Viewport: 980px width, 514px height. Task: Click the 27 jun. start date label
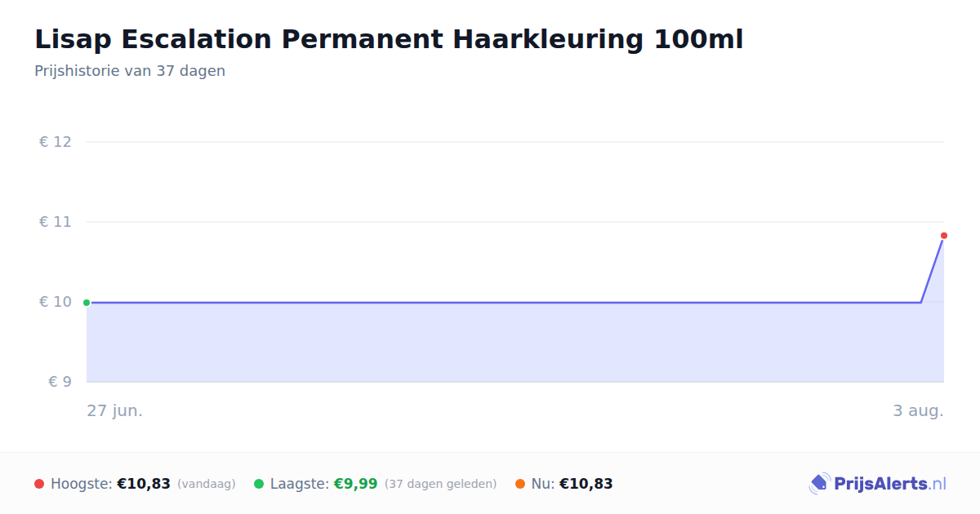[x=115, y=410]
